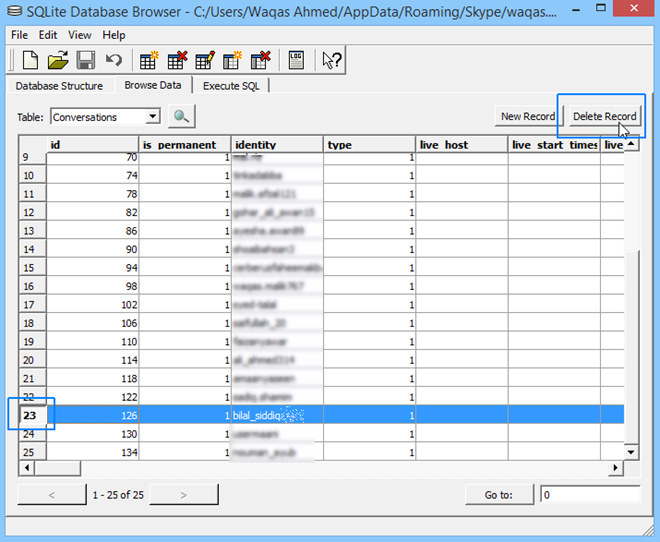Viewport: 660px width, 542px height.
Task: Click the Delete Table toolbar icon
Action: pos(177,60)
